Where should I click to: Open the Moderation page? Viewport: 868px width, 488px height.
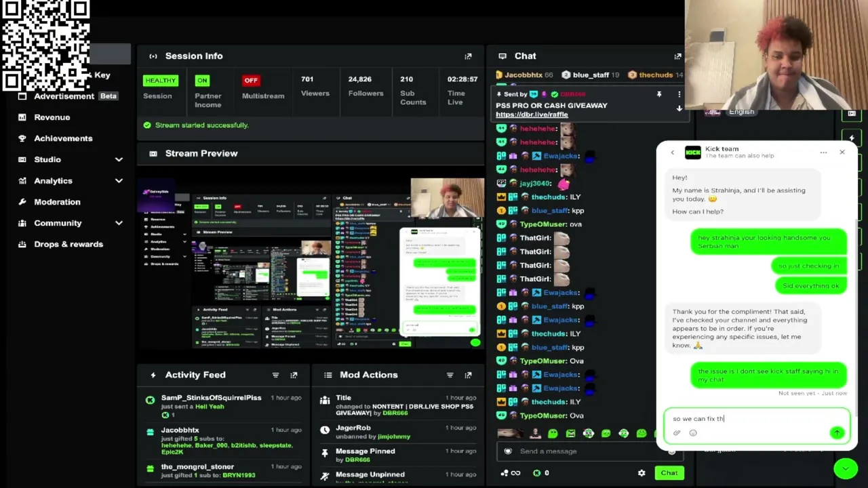pyautogui.click(x=57, y=202)
